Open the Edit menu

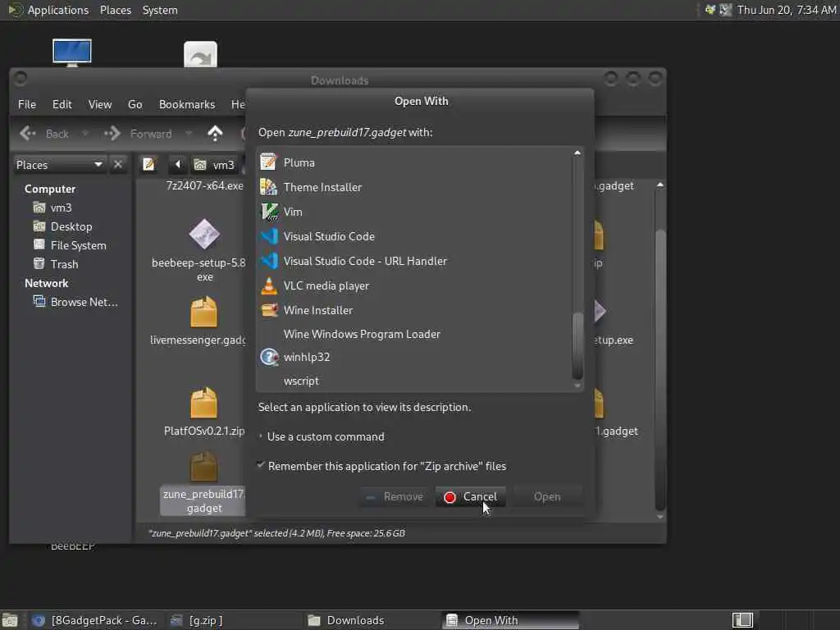(62, 104)
